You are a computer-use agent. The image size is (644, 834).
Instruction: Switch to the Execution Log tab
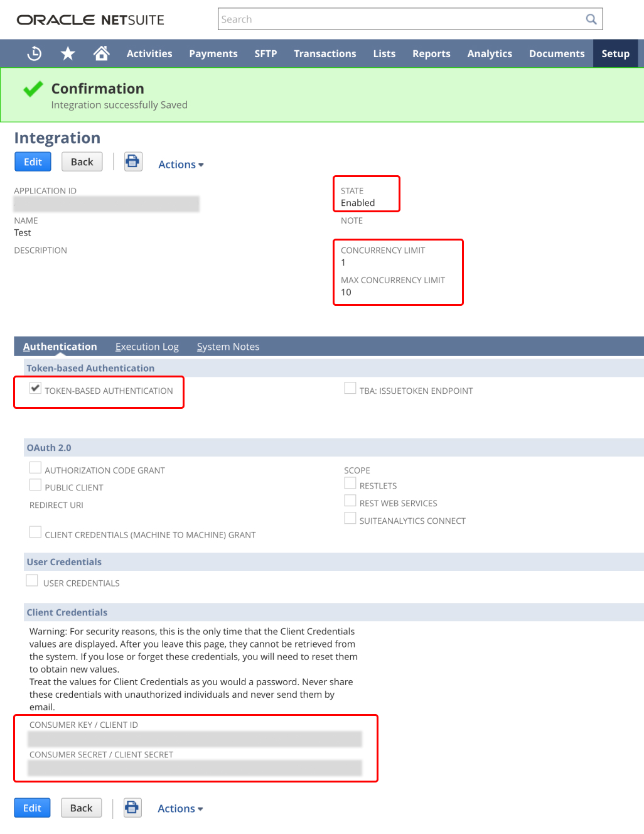click(146, 346)
